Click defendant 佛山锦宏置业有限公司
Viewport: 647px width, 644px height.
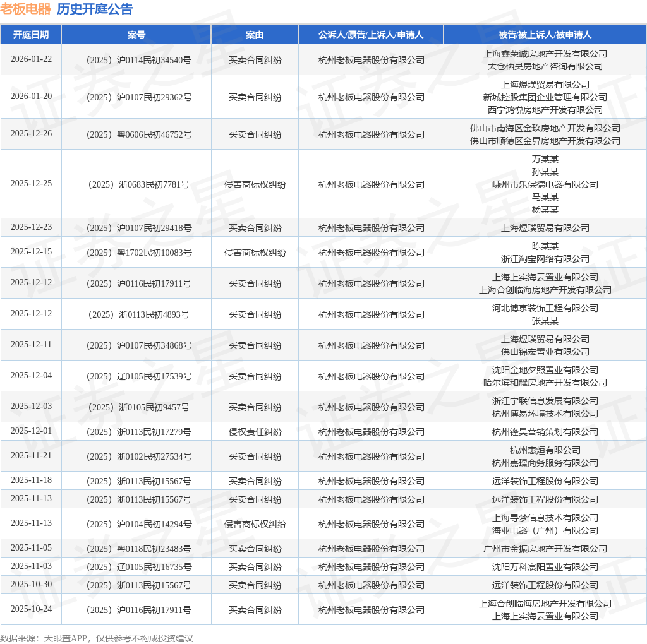[x=545, y=352]
